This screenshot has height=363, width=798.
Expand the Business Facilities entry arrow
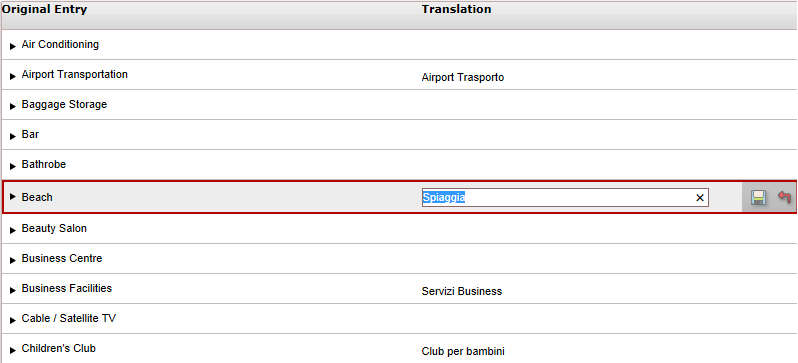pos(13,290)
